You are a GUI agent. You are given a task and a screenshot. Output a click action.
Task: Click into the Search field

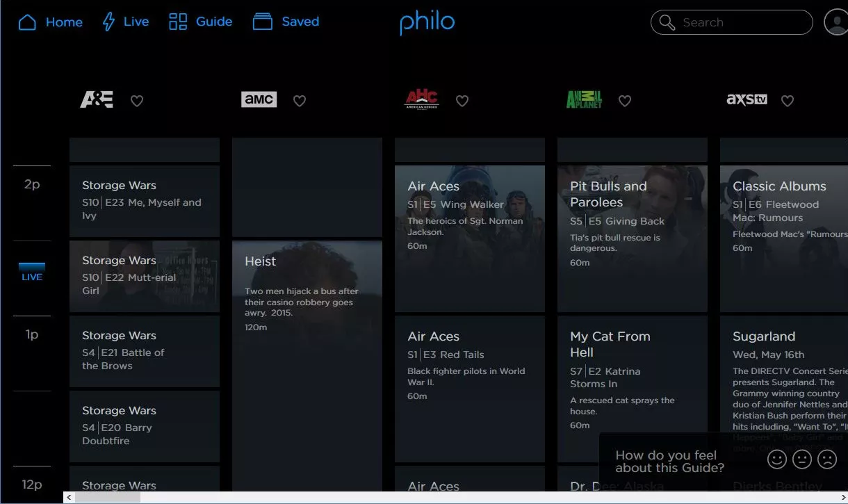click(732, 22)
